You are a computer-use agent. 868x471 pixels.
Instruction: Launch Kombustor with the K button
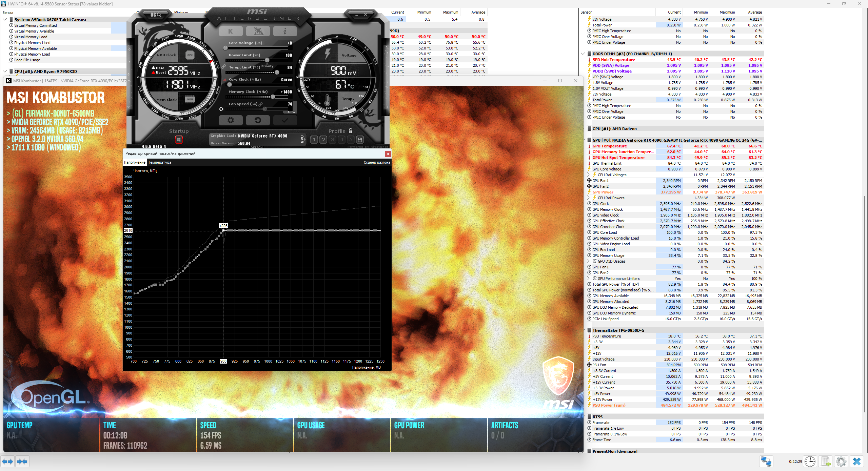pos(231,31)
